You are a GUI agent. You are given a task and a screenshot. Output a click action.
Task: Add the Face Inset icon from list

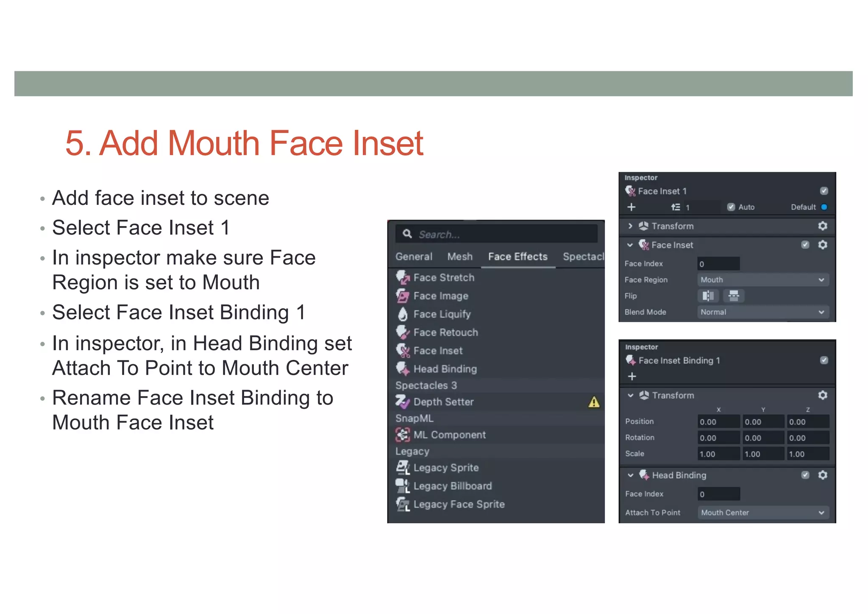click(403, 351)
